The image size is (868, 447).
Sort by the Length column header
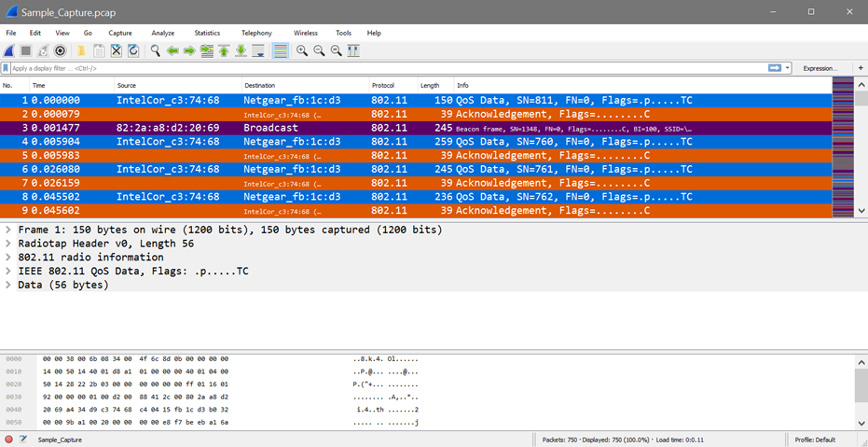click(436, 85)
